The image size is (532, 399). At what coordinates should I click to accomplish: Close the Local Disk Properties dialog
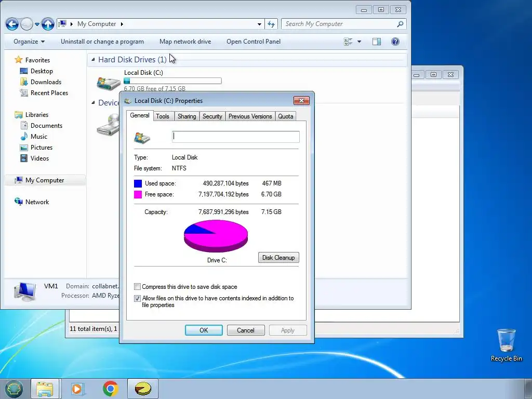point(301,100)
